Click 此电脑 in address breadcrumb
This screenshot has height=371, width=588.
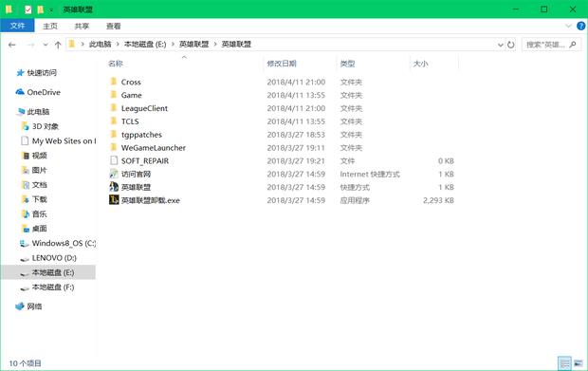click(x=100, y=45)
